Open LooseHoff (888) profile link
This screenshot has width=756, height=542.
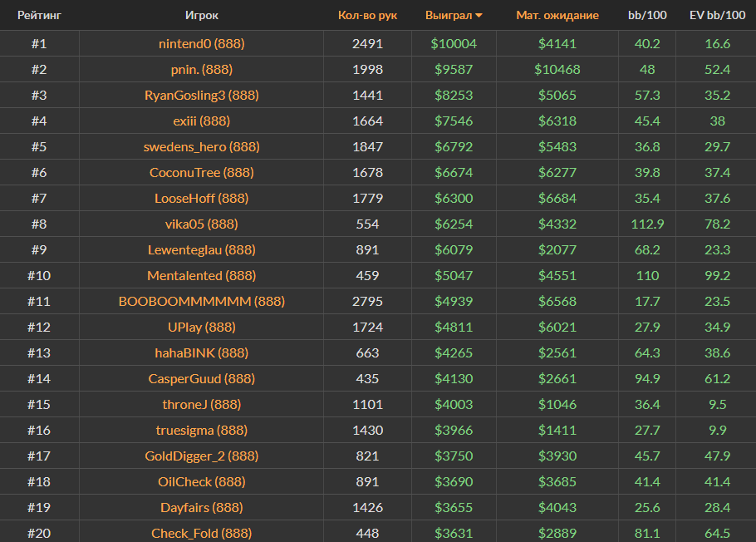coord(201,198)
